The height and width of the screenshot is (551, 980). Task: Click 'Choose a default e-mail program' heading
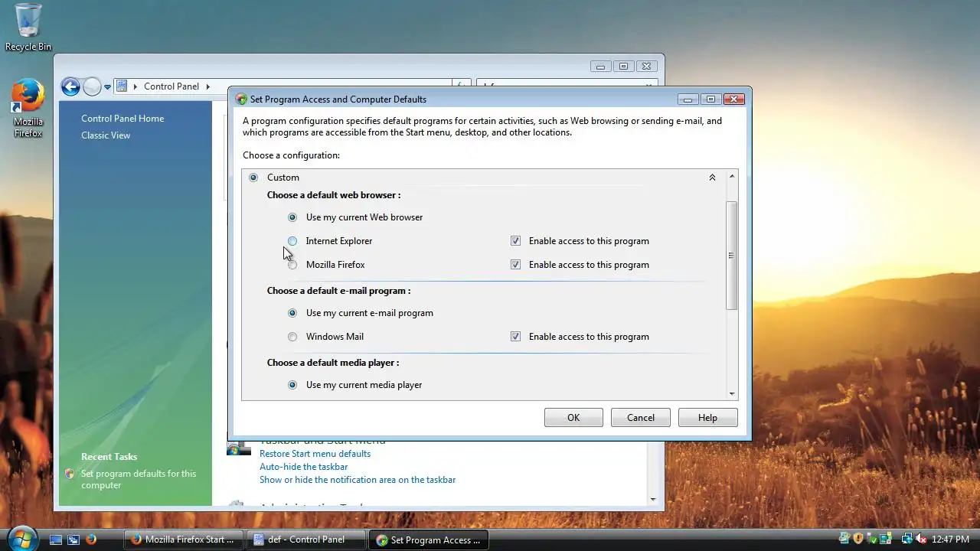[x=338, y=291]
